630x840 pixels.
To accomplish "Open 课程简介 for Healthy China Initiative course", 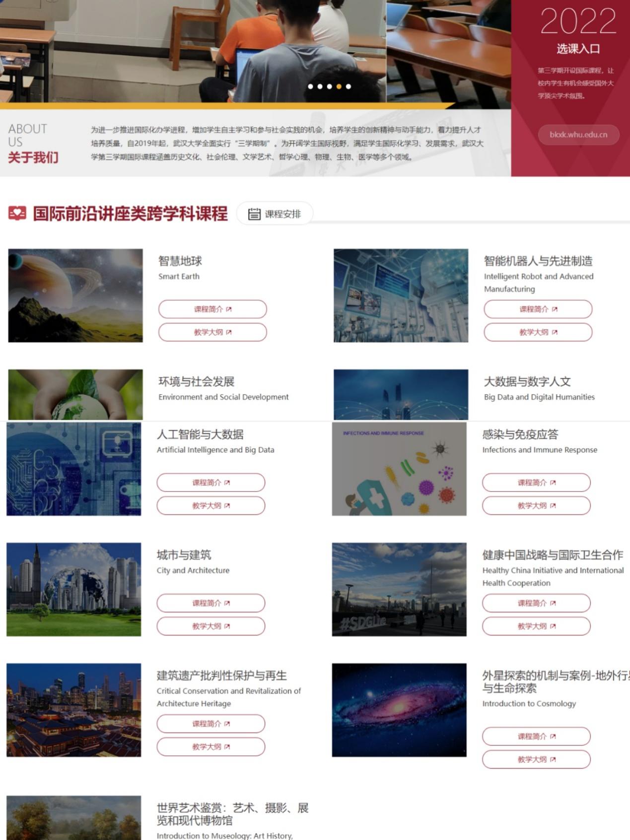I will click(536, 603).
